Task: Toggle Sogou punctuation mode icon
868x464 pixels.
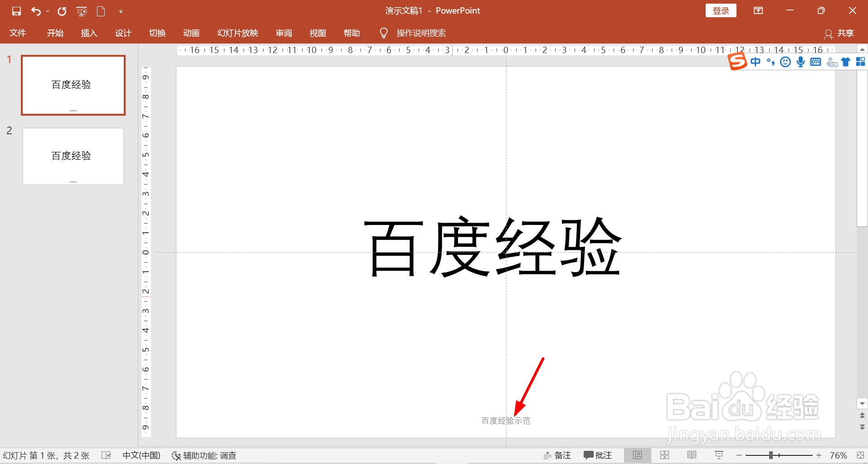Action: (x=770, y=62)
